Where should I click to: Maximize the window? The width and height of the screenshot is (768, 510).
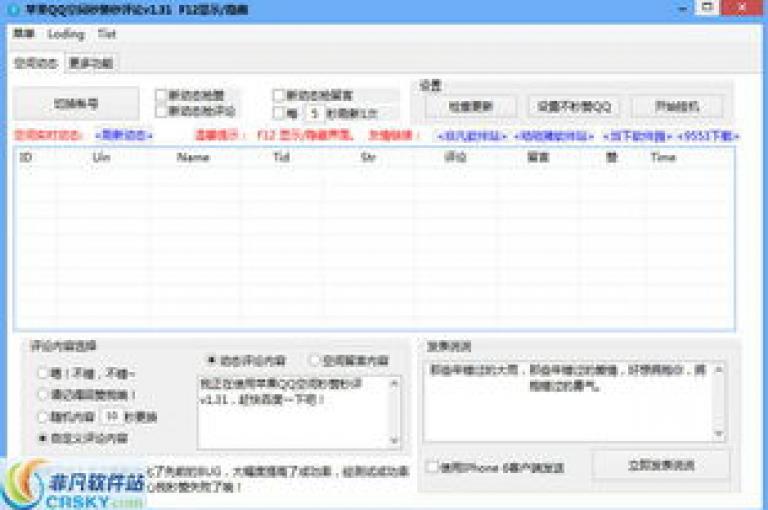pos(707,7)
